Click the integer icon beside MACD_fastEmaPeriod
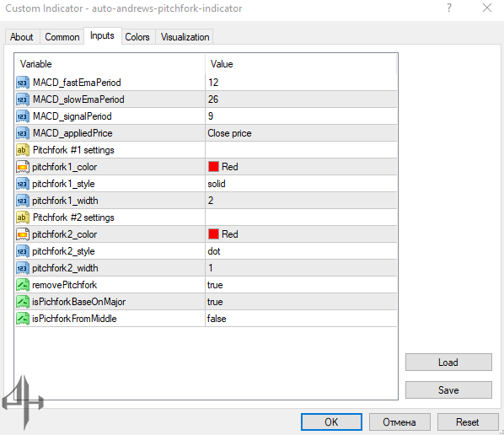This screenshot has height=435, width=504. pos(23,83)
